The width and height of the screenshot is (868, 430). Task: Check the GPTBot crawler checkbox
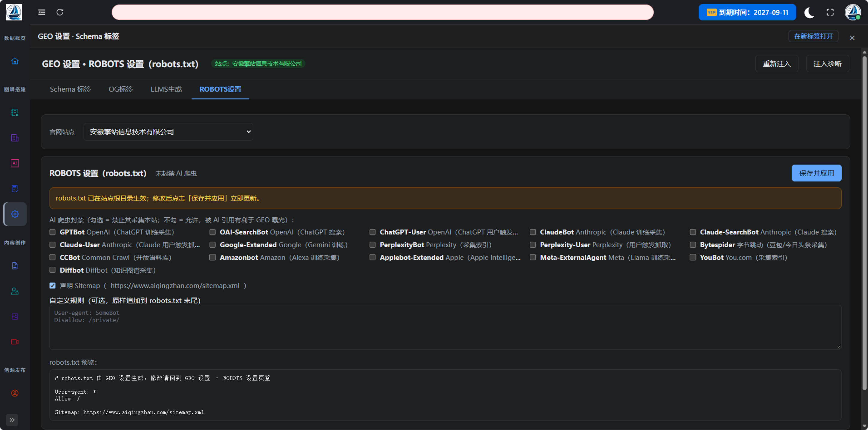(x=53, y=232)
